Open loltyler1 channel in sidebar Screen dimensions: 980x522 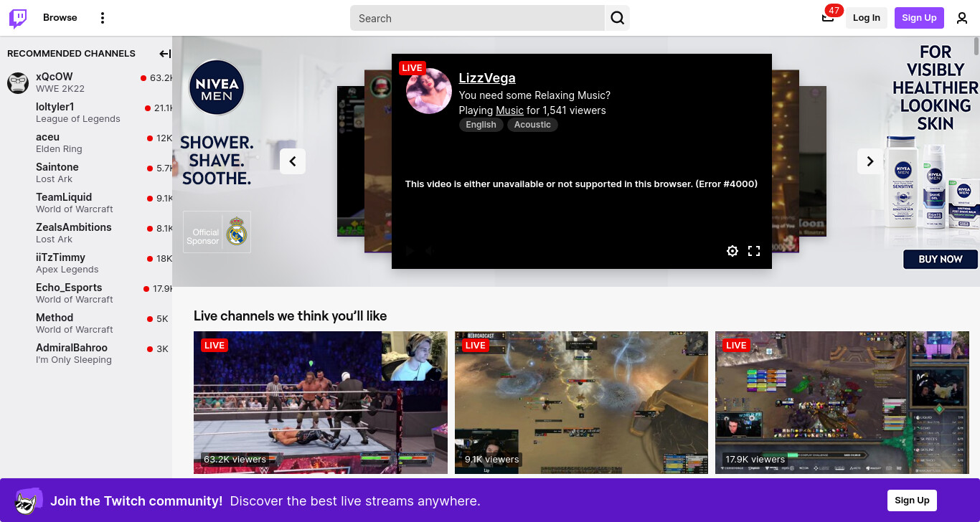86,113
